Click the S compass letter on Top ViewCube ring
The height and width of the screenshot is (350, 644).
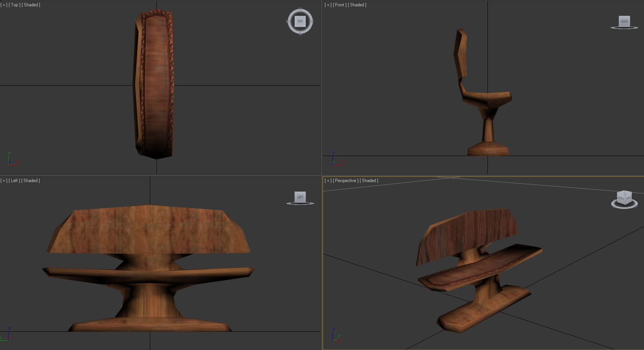point(300,34)
